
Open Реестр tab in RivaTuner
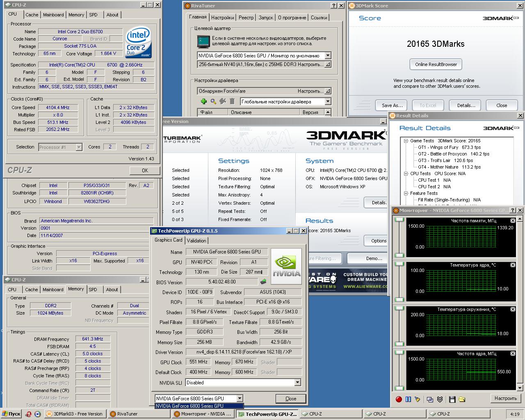tap(246, 18)
